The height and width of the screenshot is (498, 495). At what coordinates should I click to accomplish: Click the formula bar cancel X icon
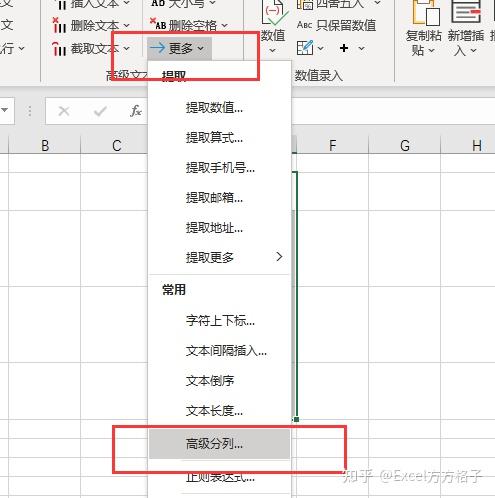tap(64, 111)
